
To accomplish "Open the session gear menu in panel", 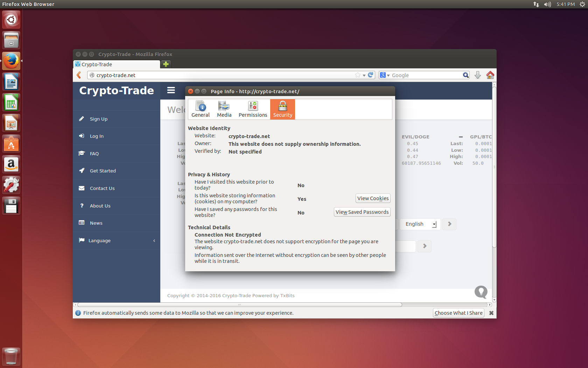I will coord(582,4).
